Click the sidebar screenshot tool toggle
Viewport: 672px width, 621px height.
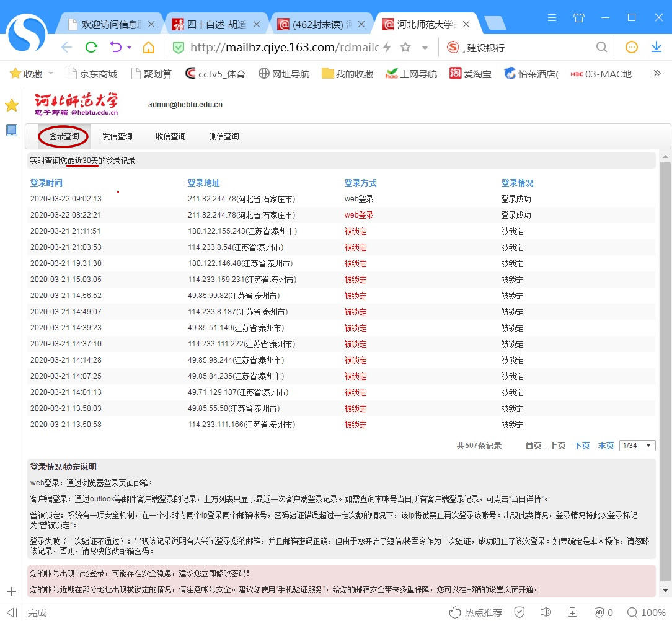coord(11,130)
